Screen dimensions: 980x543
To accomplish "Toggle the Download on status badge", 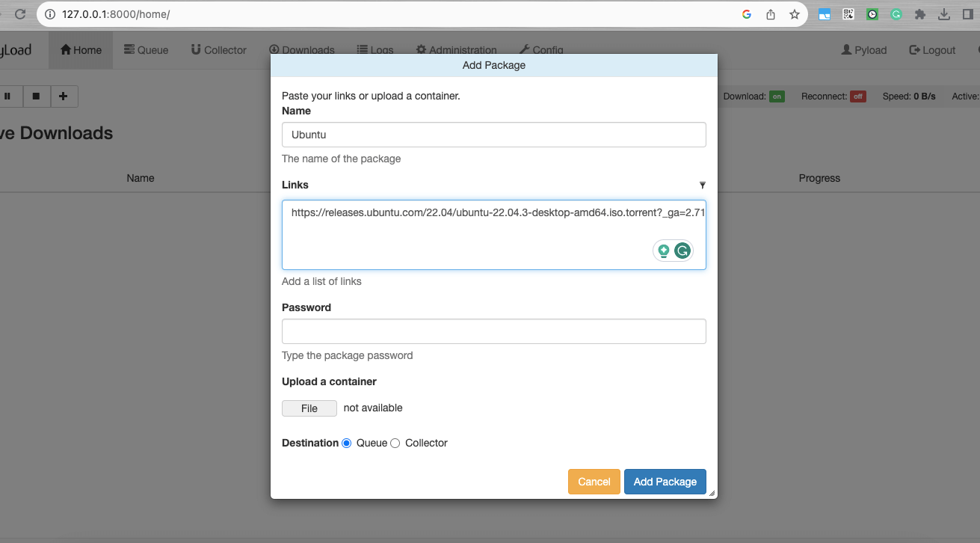I will point(777,96).
